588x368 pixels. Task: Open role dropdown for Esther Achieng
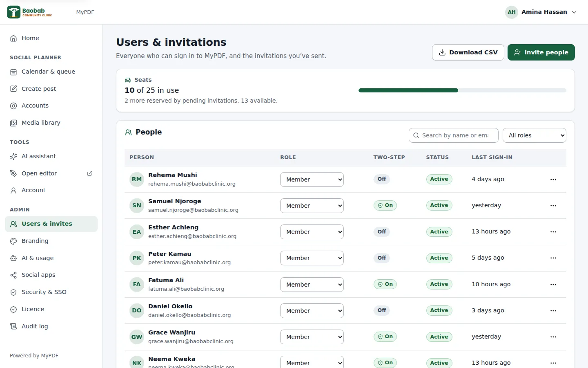pos(312,232)
